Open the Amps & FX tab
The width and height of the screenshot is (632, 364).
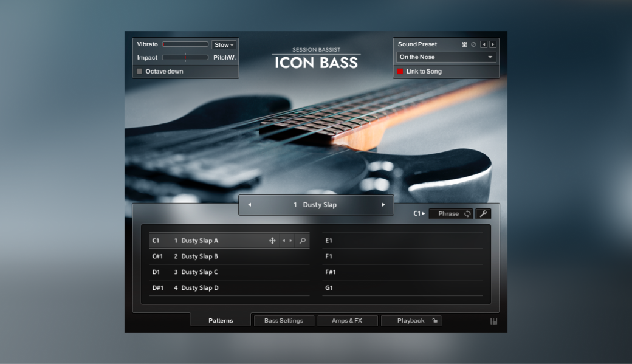click(x=347, y=320)
